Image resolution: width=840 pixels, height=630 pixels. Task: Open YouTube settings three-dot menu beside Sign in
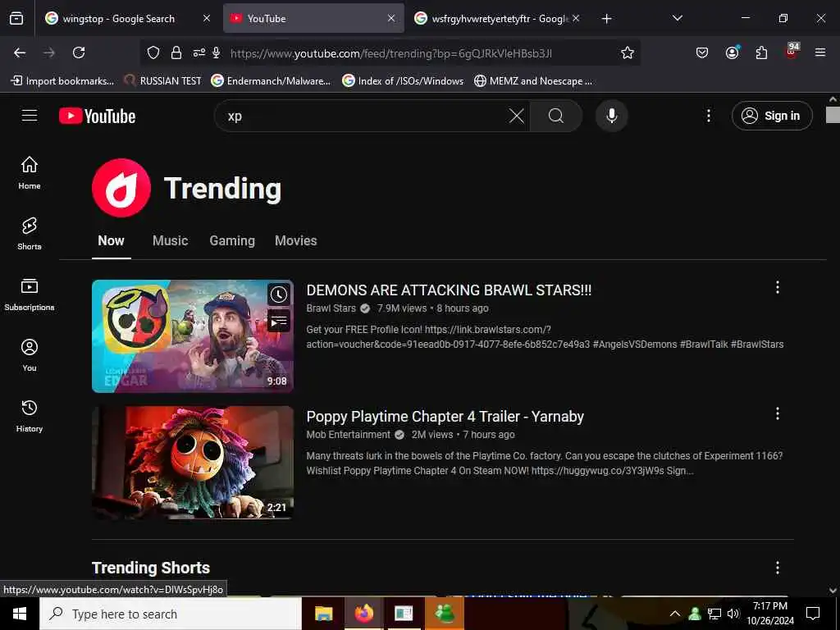tap(708, 116)
